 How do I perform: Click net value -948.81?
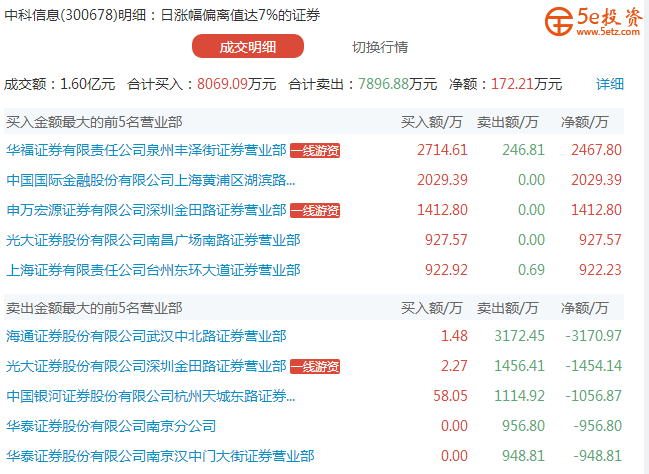pos(598,456)
